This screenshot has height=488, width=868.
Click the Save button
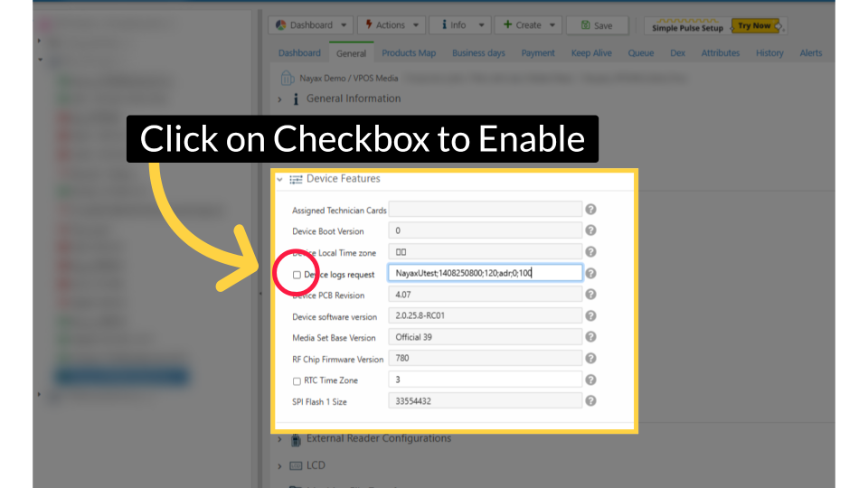[597, 25]
